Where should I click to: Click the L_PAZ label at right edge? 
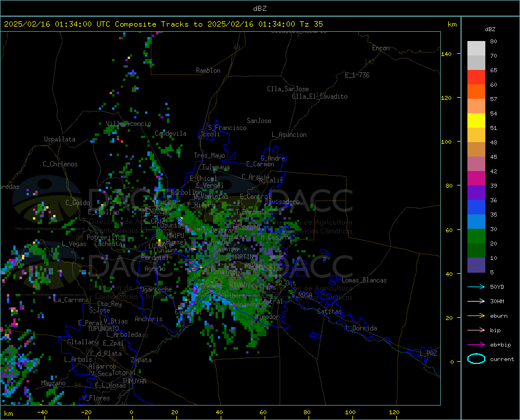pos(428,354)
